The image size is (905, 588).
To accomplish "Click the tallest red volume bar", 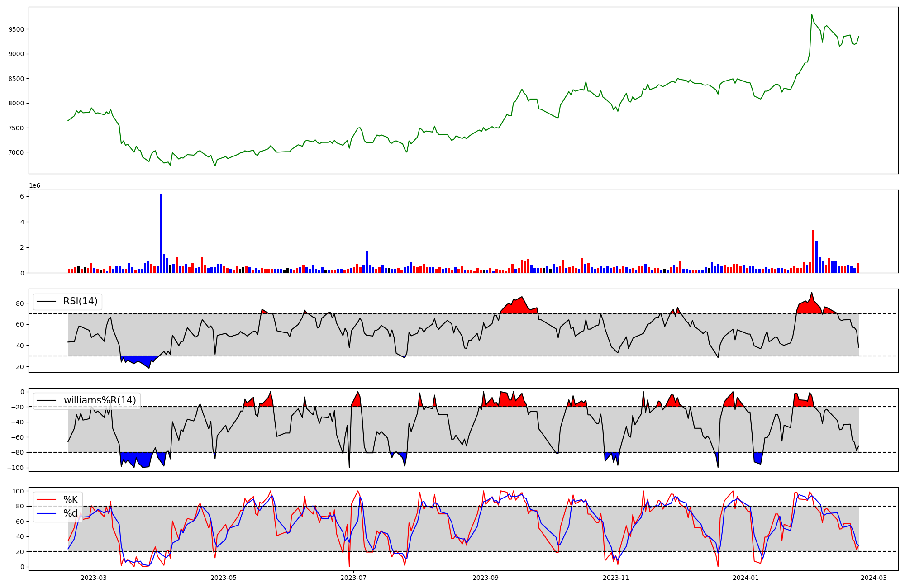I will pos(813,251).
